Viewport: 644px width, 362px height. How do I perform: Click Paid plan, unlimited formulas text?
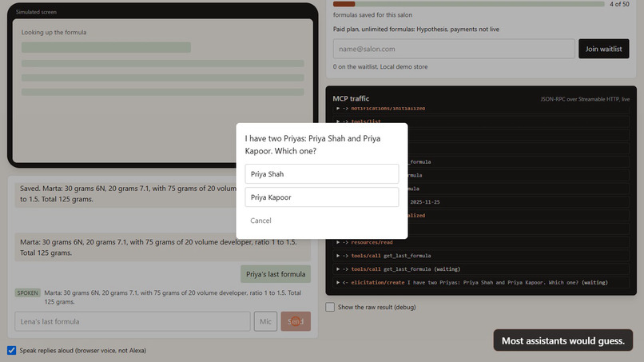(416, 30)
